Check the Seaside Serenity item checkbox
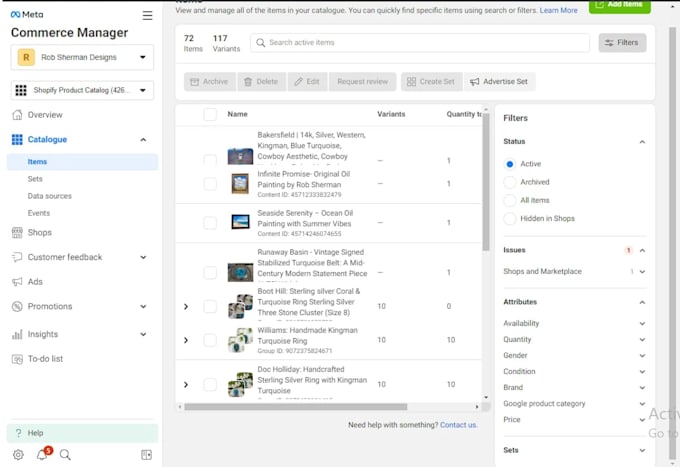Screen dimensions: 680x467 (x=210, y=223)
